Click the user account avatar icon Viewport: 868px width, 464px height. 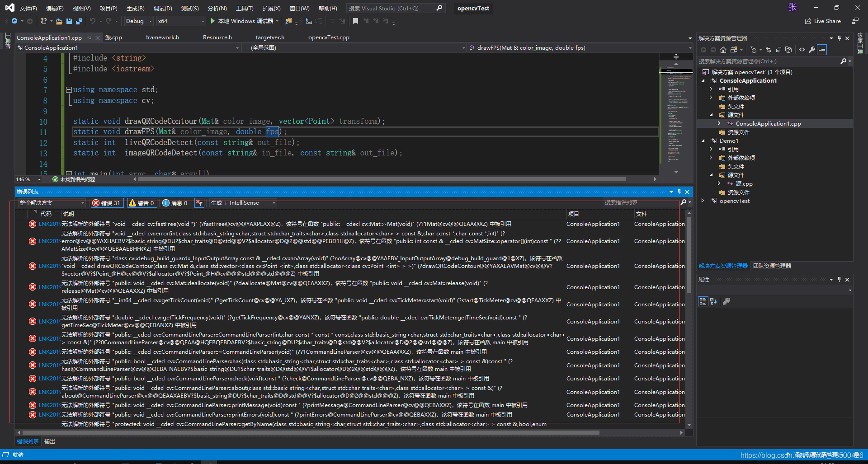[x=793, y=7]
